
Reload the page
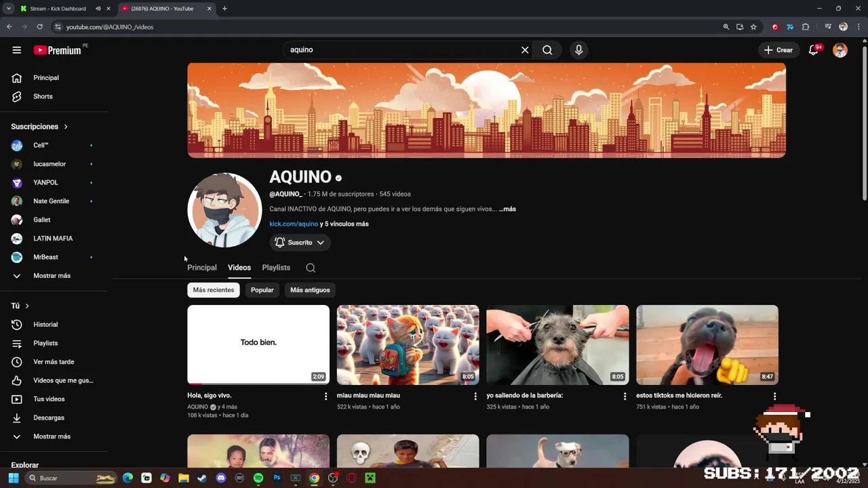pyautogui.click(x=40, y=27)
